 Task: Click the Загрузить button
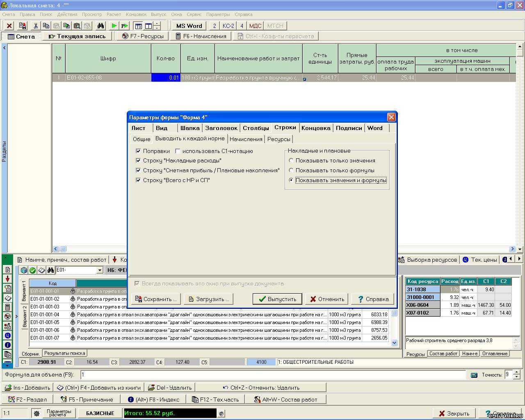coord(209,299)
